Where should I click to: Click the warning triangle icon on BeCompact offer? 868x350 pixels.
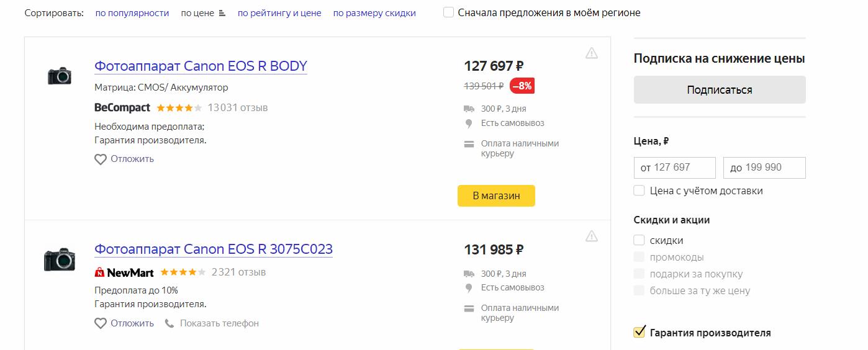(591, 53)
